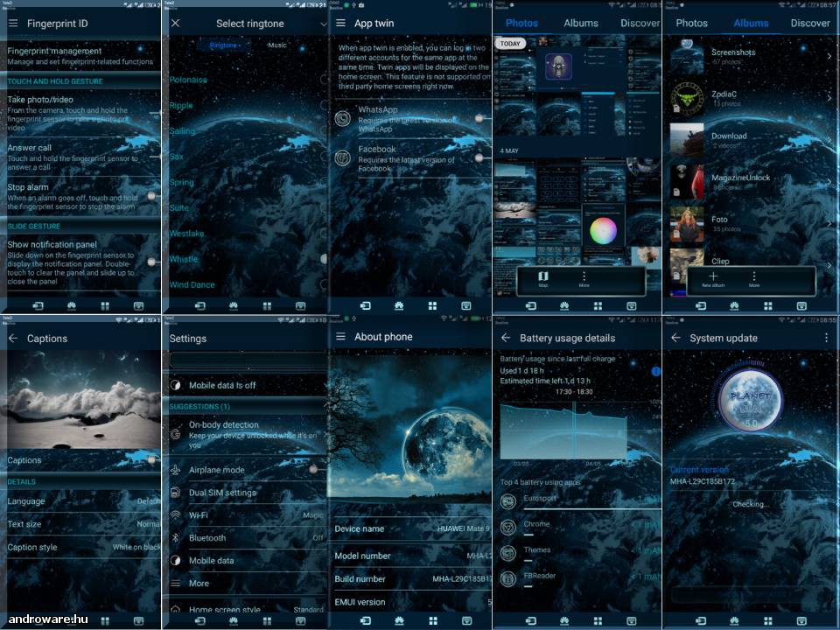Expand the Download album chevron

[829, 140]
